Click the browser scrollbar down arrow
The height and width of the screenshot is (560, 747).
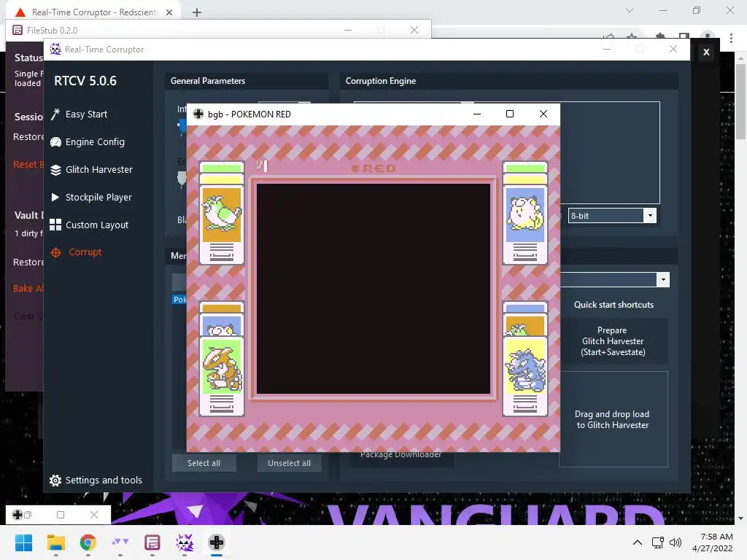pyautogui.click(x=740, y=518)
